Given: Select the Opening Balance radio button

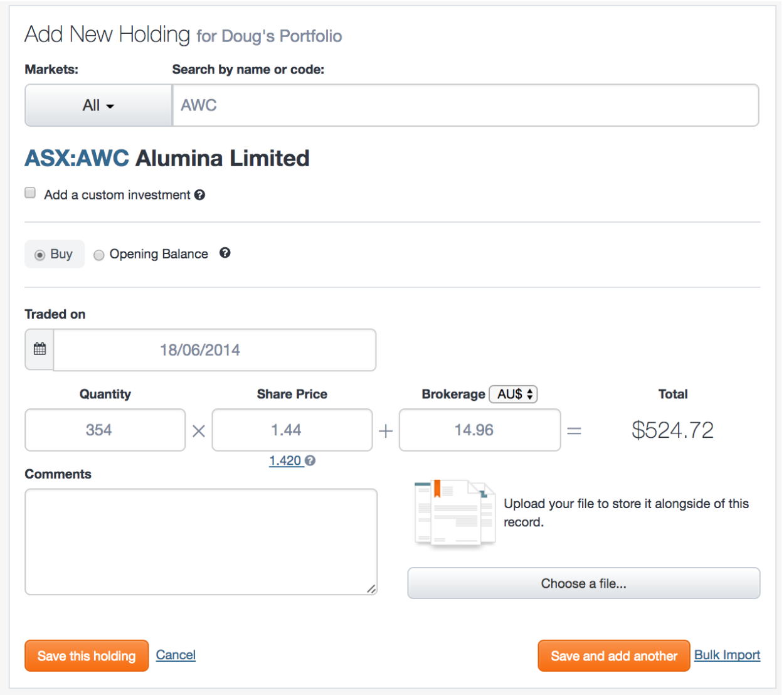Looking at the screenshot, I should (98, 255).
